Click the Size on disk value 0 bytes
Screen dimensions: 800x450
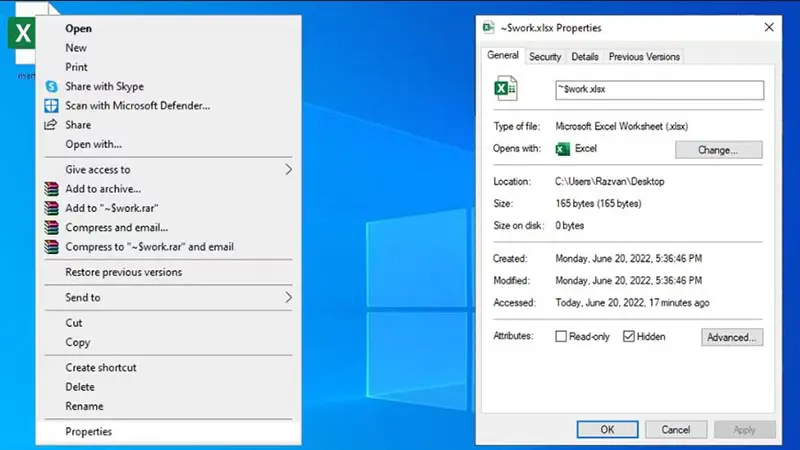click(569, 226)
